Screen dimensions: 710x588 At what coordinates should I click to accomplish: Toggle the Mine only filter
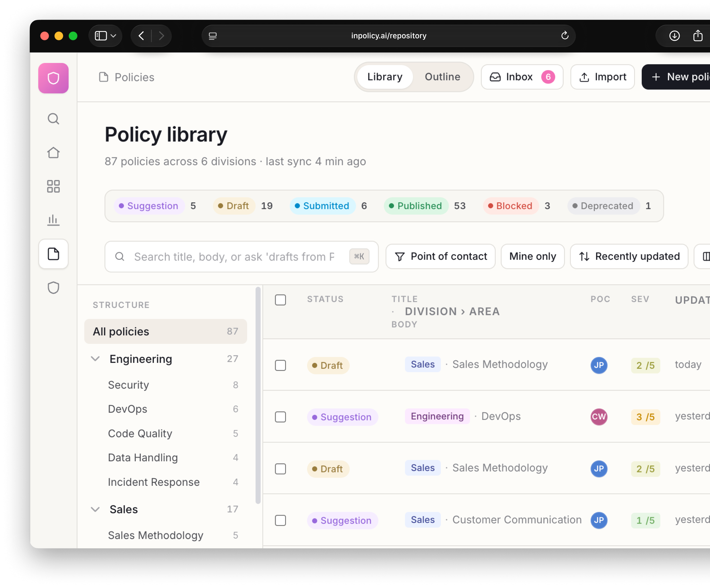pos(532,257)
